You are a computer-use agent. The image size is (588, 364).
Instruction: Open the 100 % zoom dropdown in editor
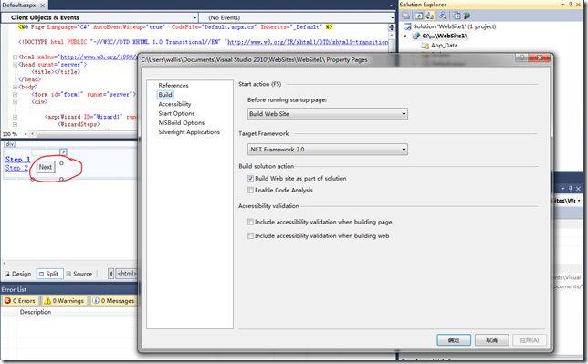tap(26, 134)
